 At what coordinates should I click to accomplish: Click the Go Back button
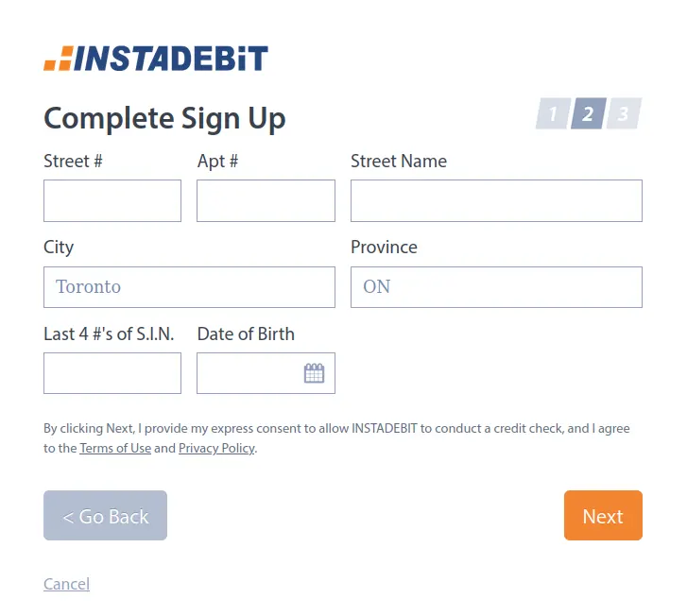click(x=105, y=515)
